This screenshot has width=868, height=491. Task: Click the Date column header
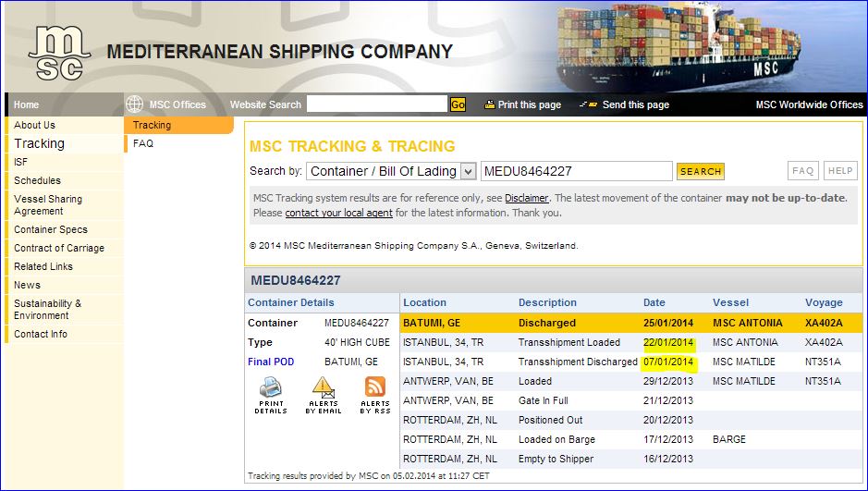(x=654, y=302)
